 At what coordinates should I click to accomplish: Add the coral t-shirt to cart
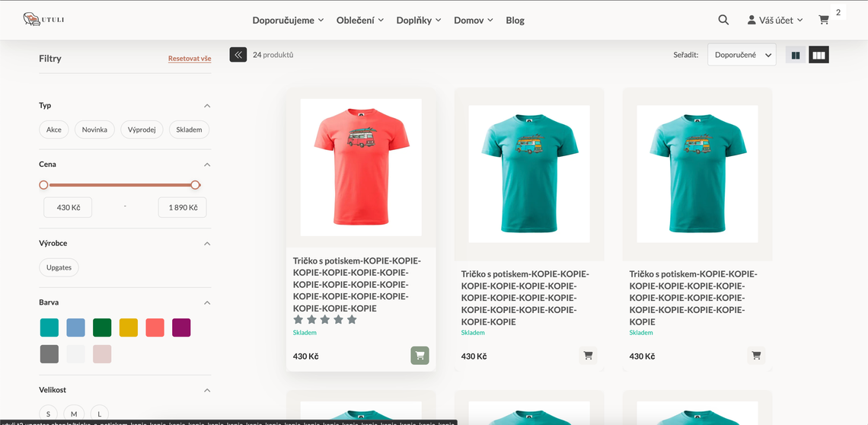pyautogui.click(x=420, y=356)
